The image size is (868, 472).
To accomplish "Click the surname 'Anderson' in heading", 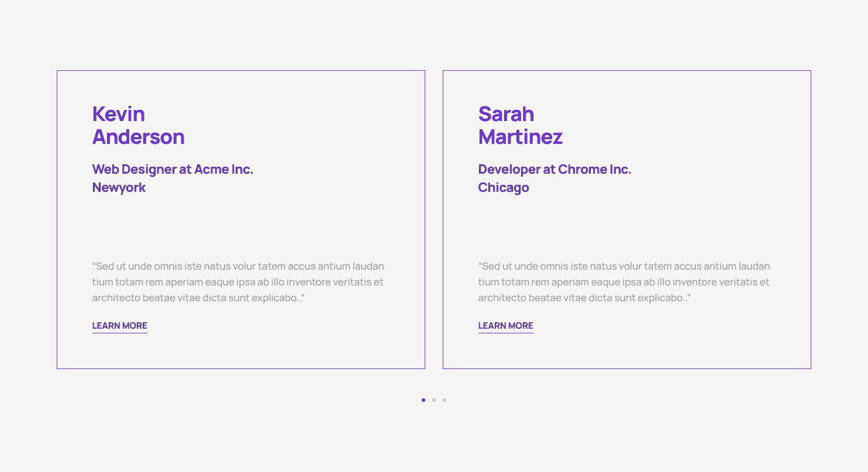I will 139,137.
